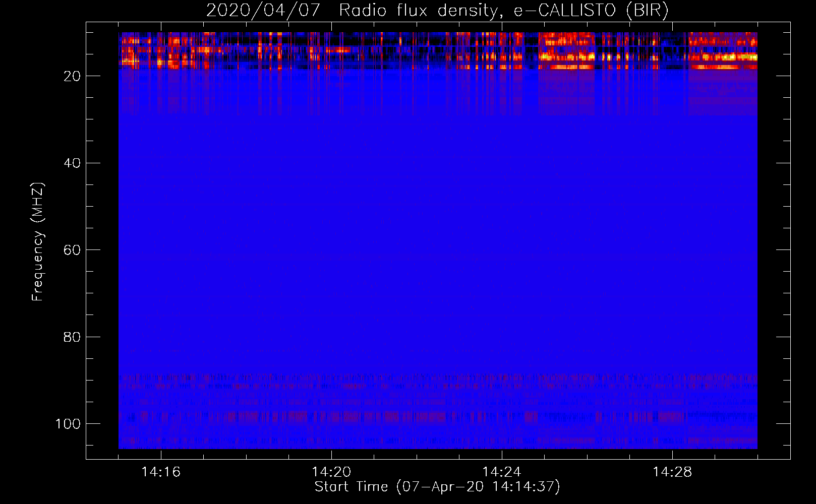Click the 14:24 time tick label

click(502, 472)
